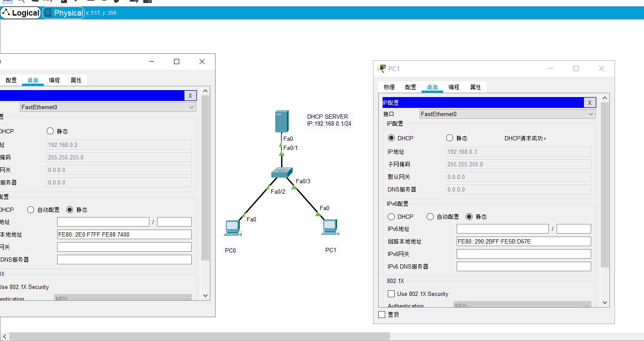
Task: Select 自动配置 under IPv6配置 in PC1
Action: pos(430,217)
